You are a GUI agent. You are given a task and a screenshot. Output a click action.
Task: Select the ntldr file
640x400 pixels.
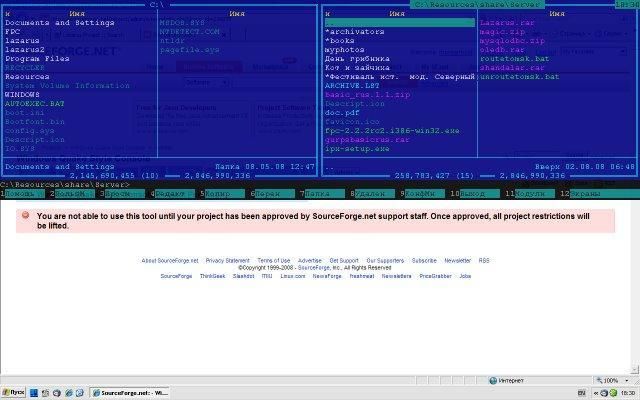pyautogui.click(x=172, y=41)
